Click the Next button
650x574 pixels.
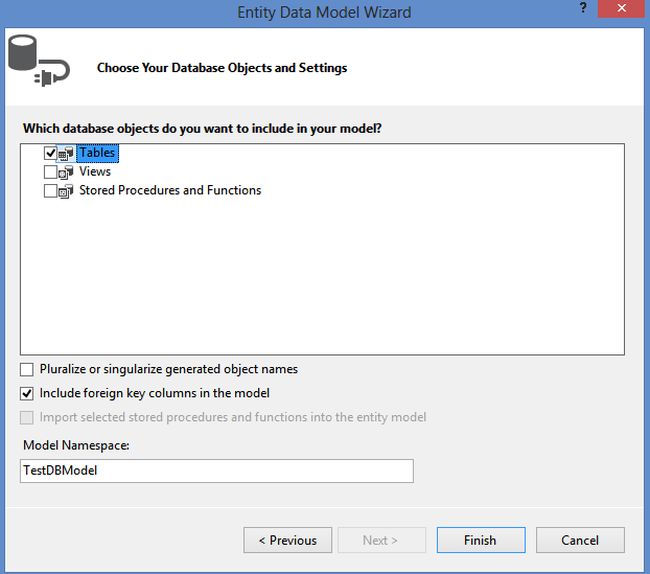click(x=380, y=540)
